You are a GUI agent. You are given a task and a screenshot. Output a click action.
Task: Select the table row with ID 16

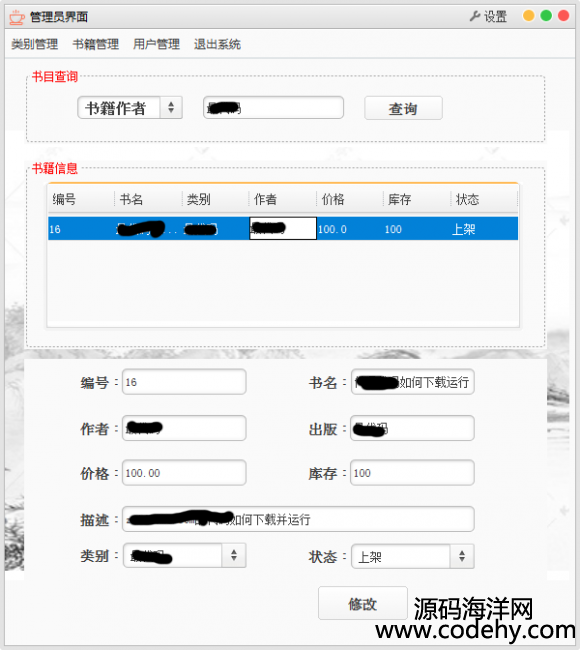tap(283, 228)
